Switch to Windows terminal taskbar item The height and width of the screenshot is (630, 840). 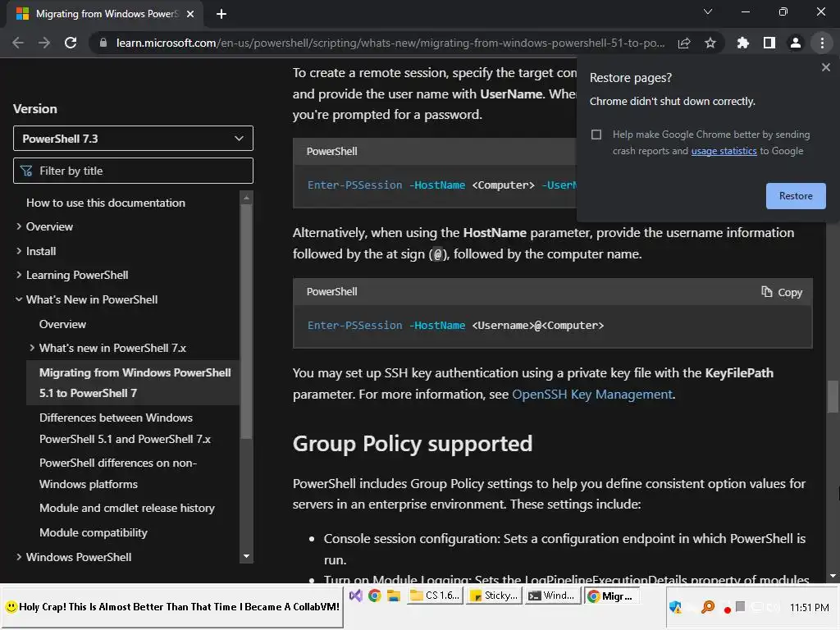553,596
